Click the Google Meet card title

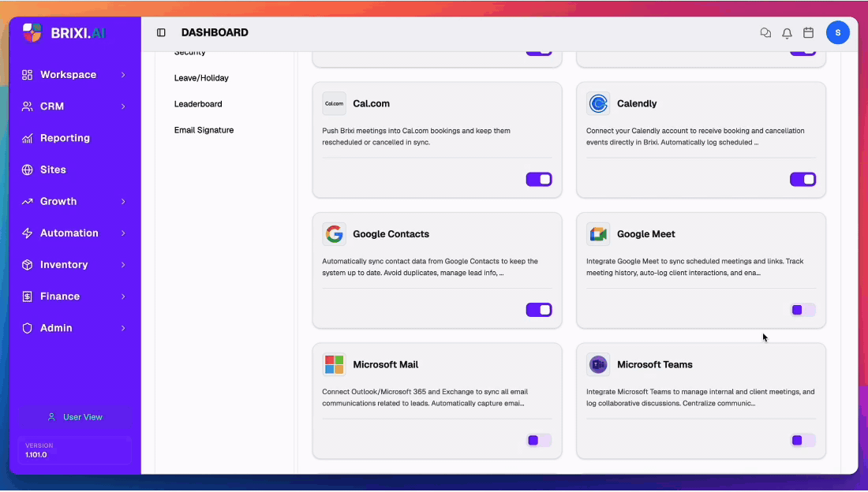point(646,234)
